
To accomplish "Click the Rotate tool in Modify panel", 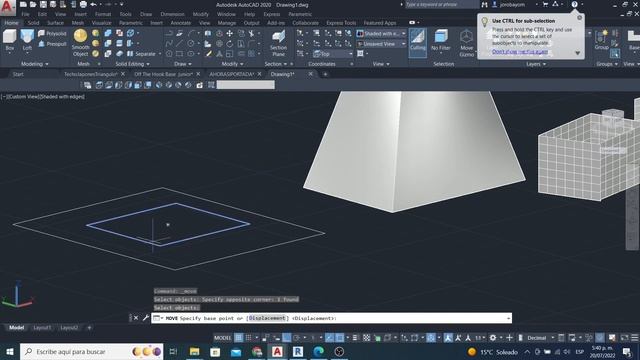I will point(229,43).
